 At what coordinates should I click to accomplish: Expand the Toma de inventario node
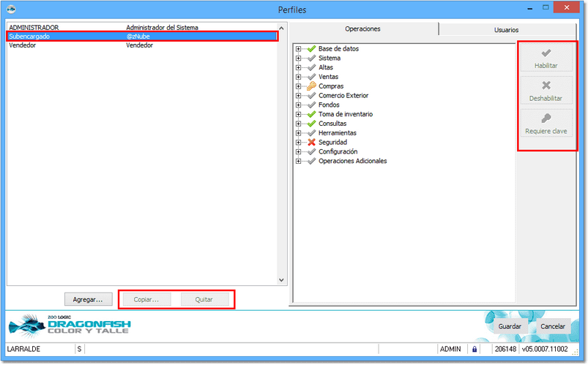coord(298,114)
